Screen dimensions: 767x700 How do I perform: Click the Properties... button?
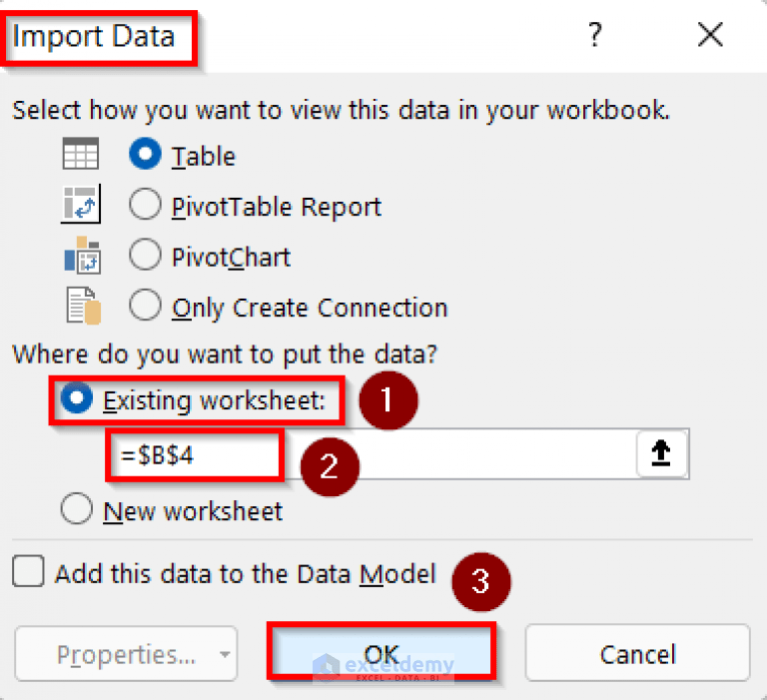coord(126,654)
